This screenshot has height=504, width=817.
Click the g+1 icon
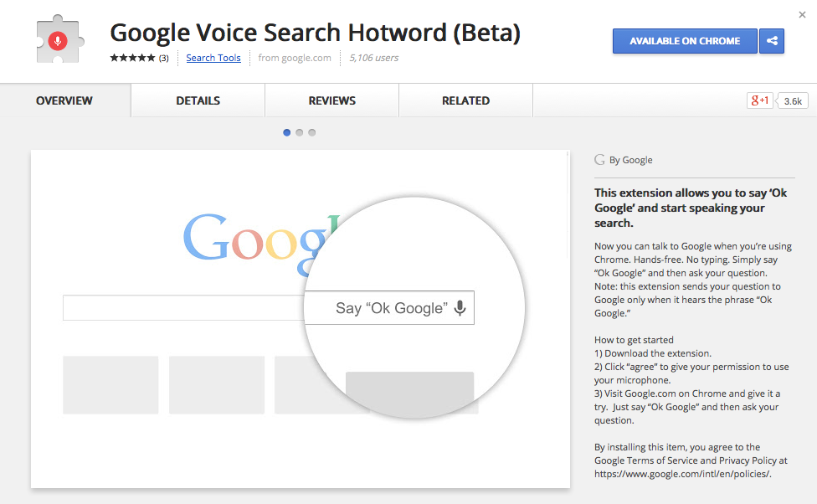click(758, 100)
